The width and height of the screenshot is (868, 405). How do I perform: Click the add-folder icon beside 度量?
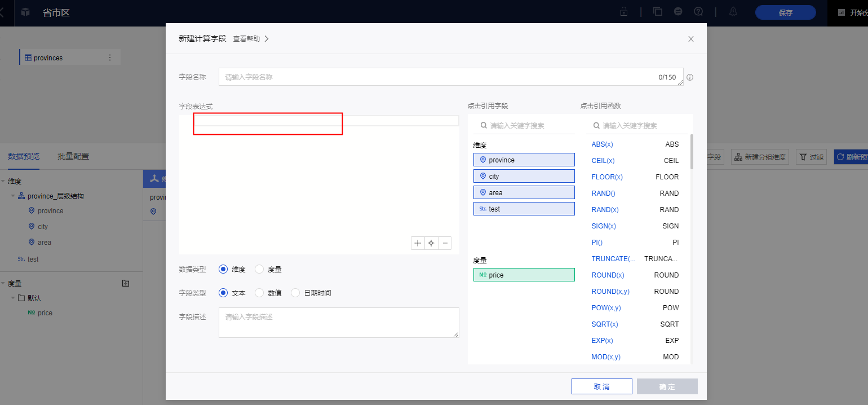[126, 283]
